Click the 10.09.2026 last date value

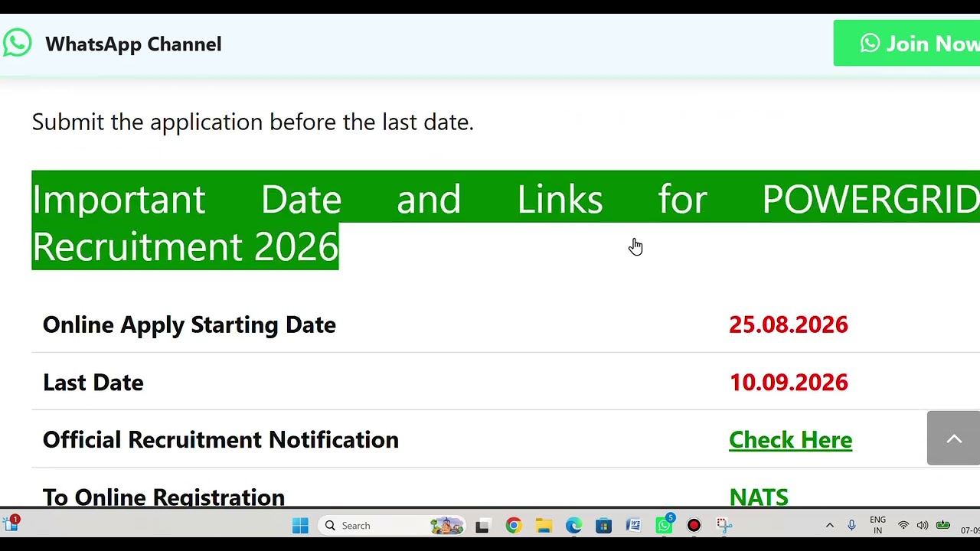coord(789,383)
